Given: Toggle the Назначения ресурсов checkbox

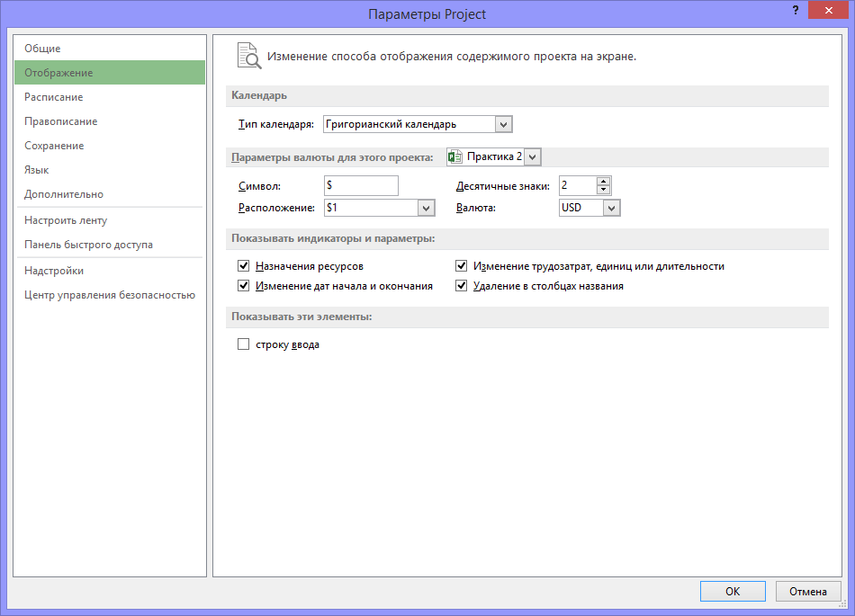Looking at the screenshot, I should [243, 266].
